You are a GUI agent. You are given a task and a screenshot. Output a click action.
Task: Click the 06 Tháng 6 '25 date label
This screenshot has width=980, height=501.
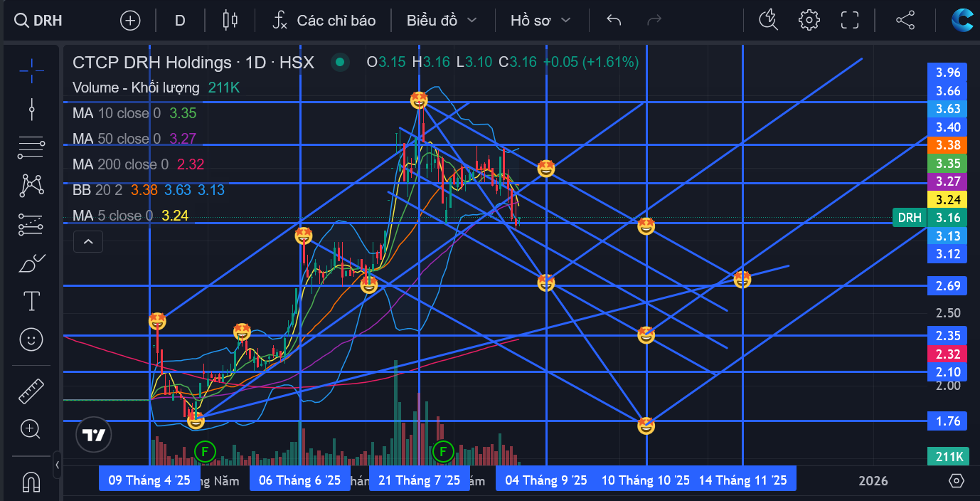point(300,480)
